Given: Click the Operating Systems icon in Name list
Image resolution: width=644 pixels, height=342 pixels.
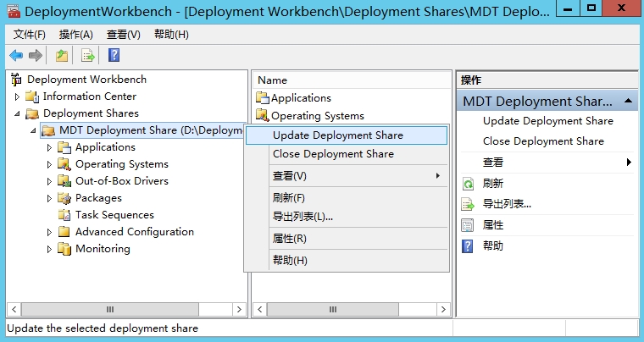Looking at the screenshot, I should (x=263, y=115).
